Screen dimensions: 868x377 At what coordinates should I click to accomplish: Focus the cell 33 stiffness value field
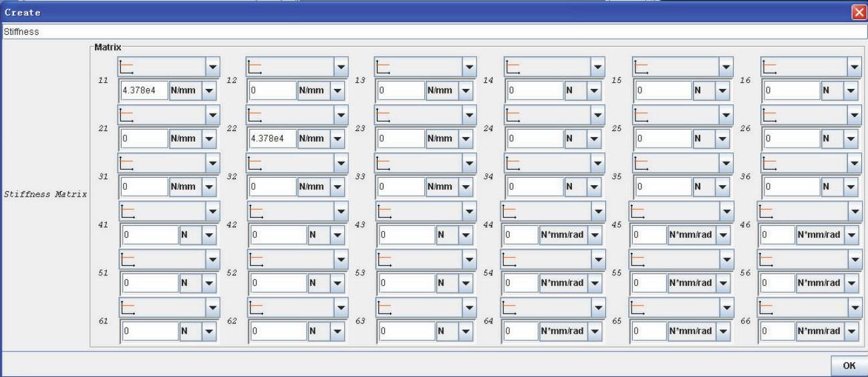pyautogui.click(x=401, y=186)
